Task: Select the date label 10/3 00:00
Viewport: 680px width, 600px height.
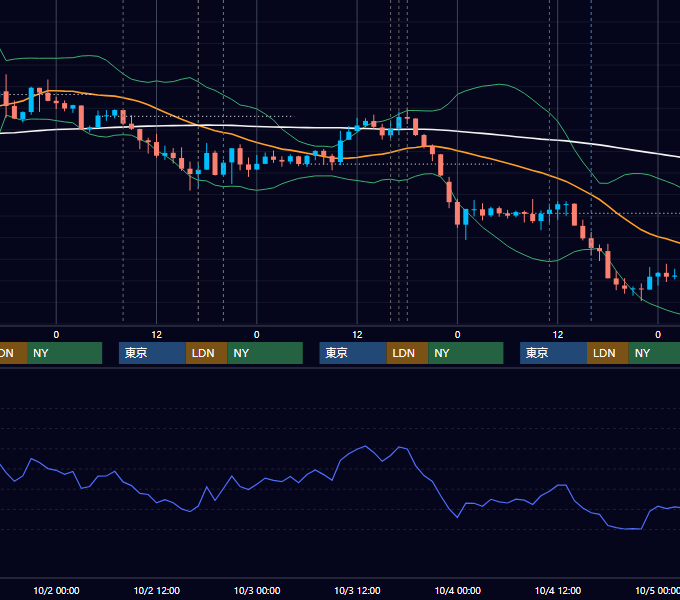Action: point(257,590)
